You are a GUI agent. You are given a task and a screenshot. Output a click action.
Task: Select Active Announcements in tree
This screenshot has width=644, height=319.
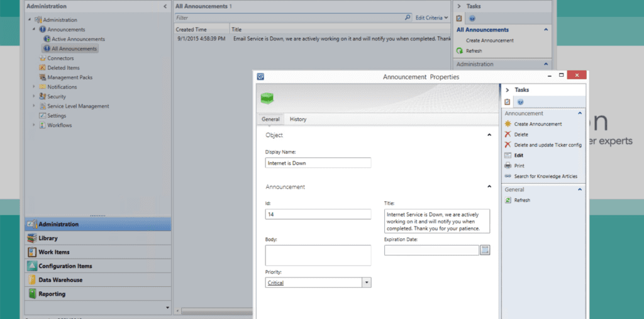coord(78,39)
